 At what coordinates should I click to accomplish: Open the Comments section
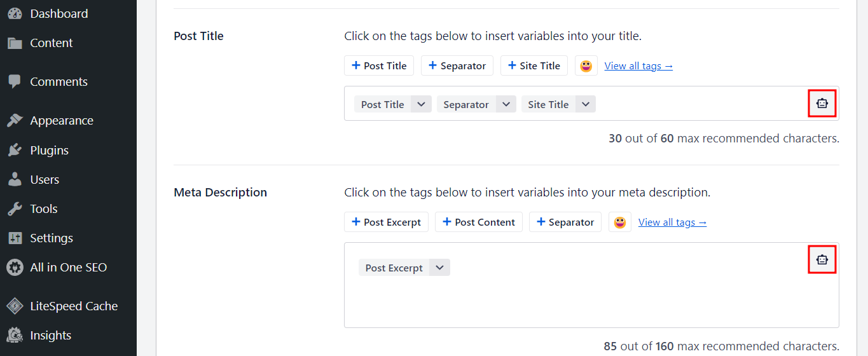point(59,82)
